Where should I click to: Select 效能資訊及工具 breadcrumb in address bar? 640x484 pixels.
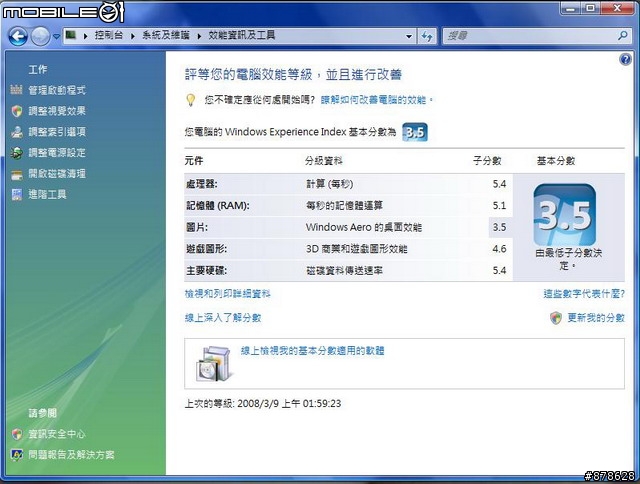click(x=242, y=35)
